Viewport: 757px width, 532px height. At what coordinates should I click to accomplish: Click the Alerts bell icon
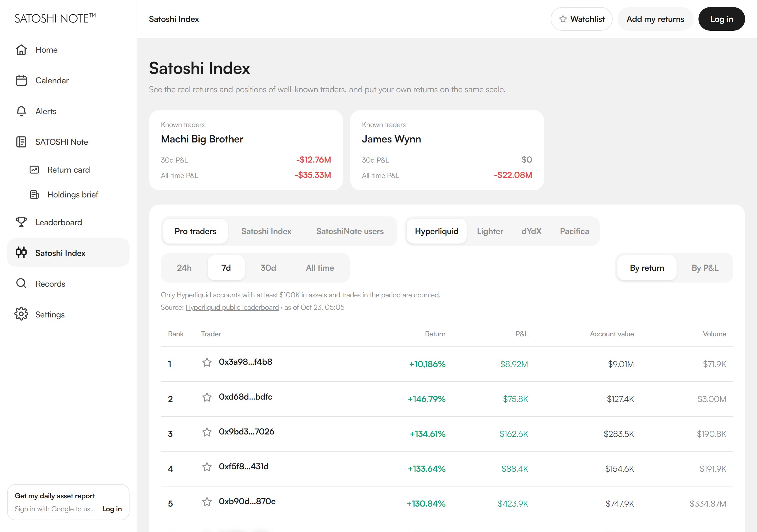(21, 111)
